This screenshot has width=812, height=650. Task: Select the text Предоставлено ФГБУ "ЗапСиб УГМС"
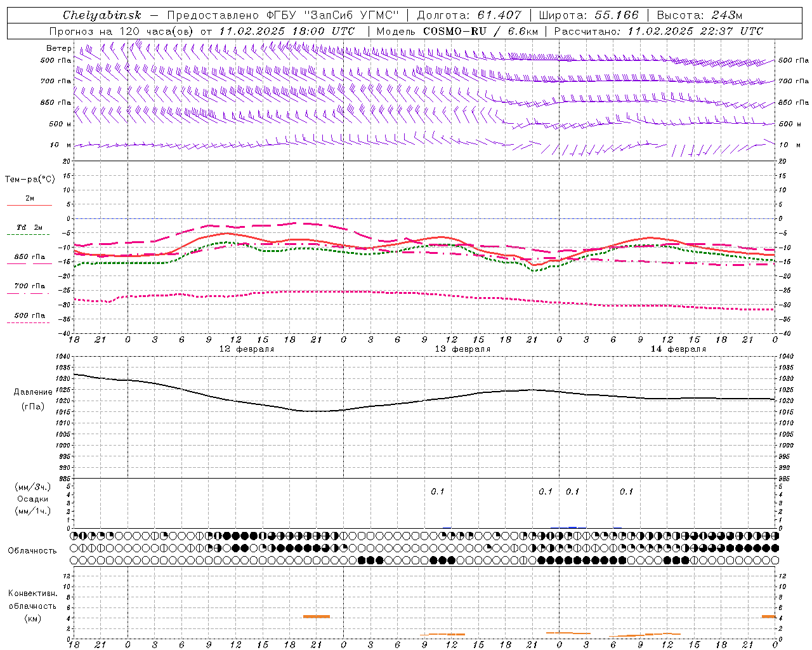coord(283,15)
